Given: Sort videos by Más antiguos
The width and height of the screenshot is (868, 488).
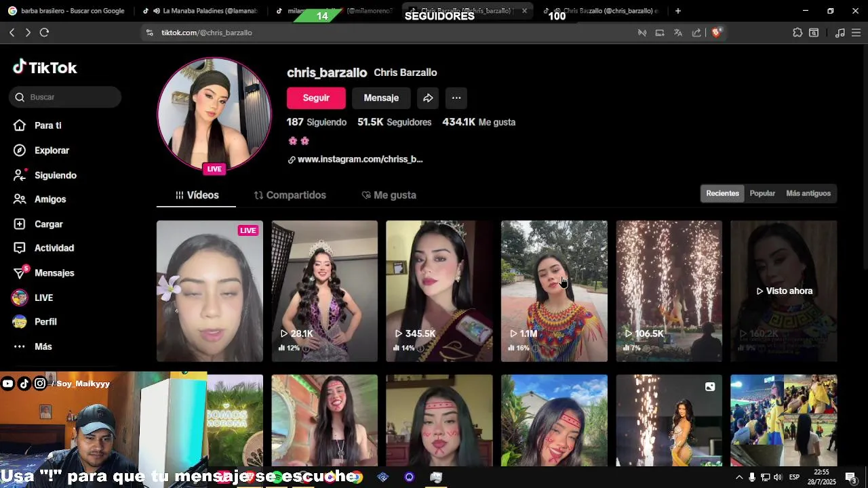Looking at the screenshot, I should coord(808,193).
